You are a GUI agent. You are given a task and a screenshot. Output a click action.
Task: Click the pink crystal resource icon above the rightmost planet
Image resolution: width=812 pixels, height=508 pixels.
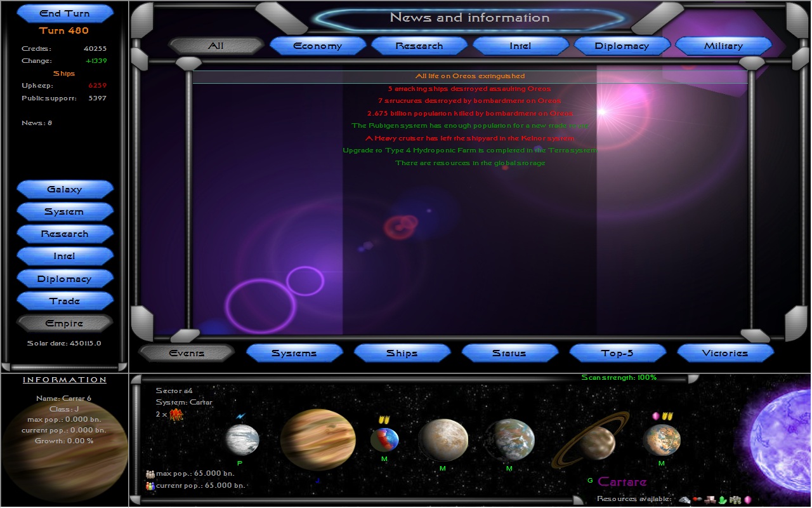pos(656,416)
